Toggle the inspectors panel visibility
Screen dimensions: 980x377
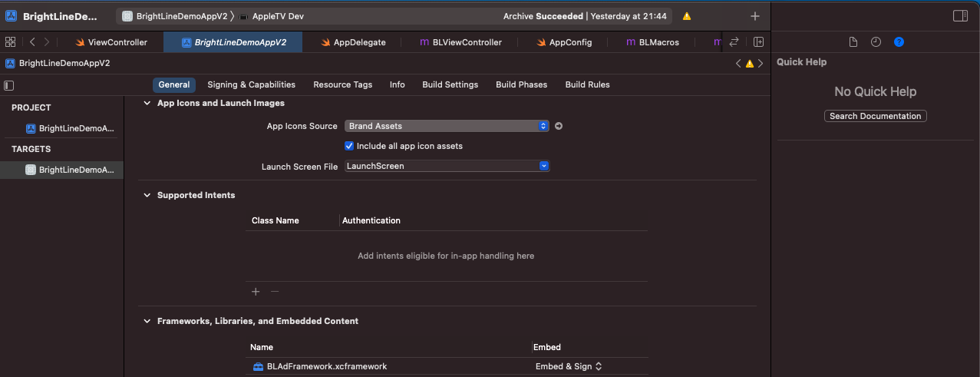[x=960, y=16]
